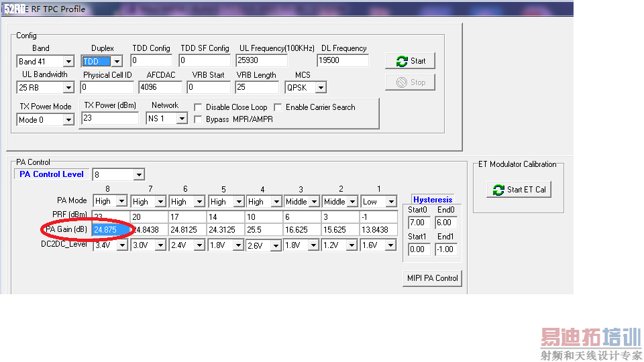Select PRF cell with value 10
The height and width of the screenshot is (362, 644).
pos(264,217)
